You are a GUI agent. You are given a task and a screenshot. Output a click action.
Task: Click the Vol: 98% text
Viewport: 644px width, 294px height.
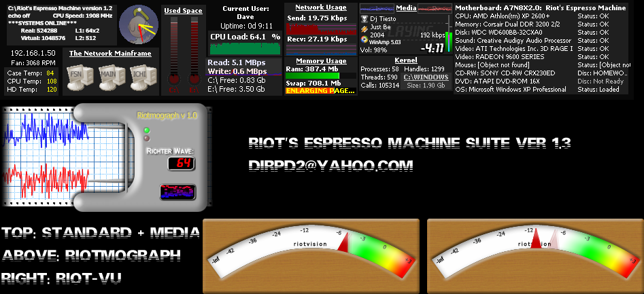(374, 50)
